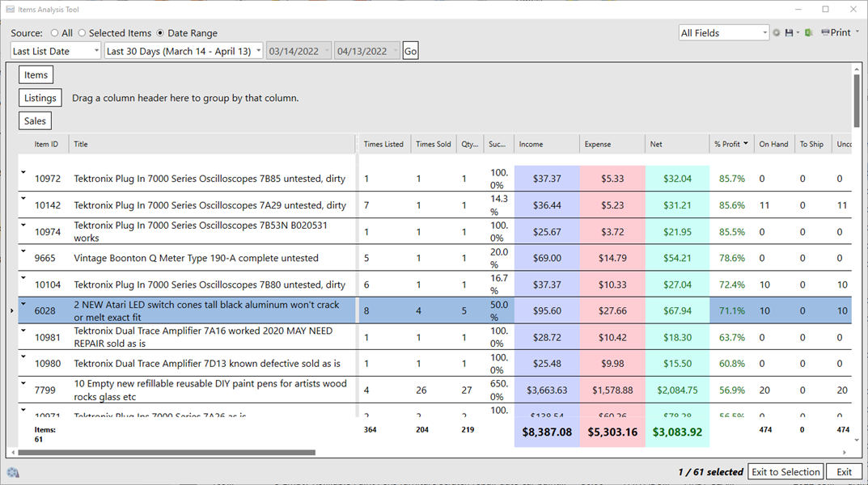Open the Print options dropdown arrow
Viewport: 868px width, 485px height.
(857, 32)
